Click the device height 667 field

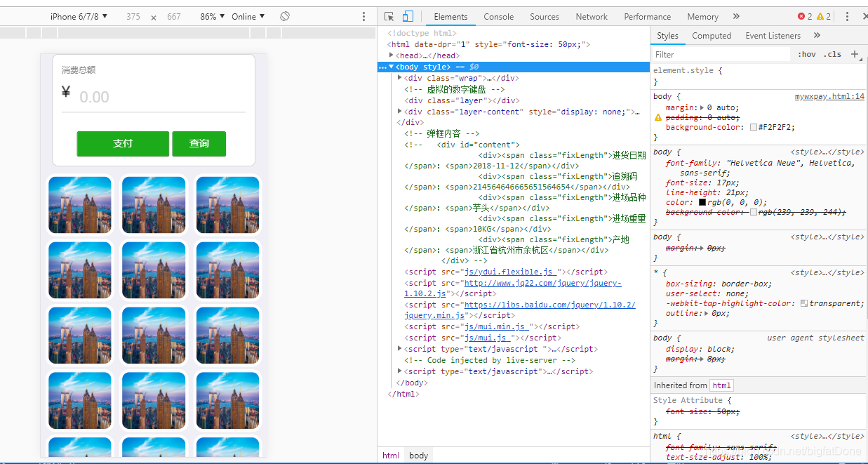(174, 16)
